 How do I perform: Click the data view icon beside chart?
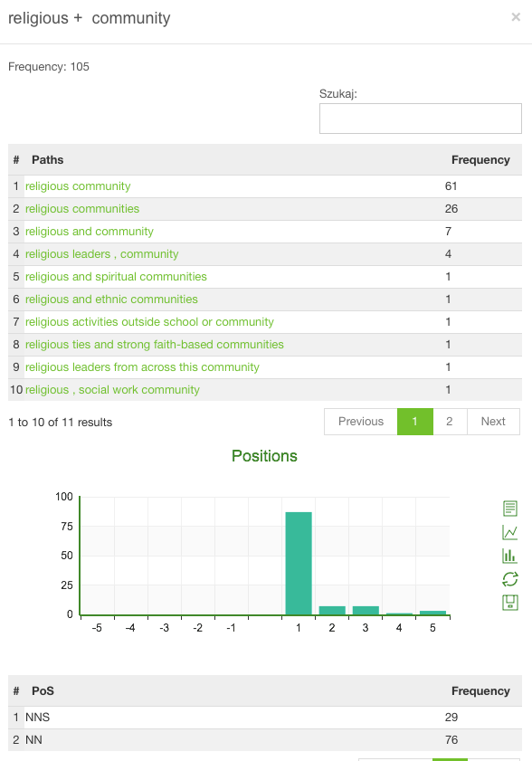pos(509,509)
